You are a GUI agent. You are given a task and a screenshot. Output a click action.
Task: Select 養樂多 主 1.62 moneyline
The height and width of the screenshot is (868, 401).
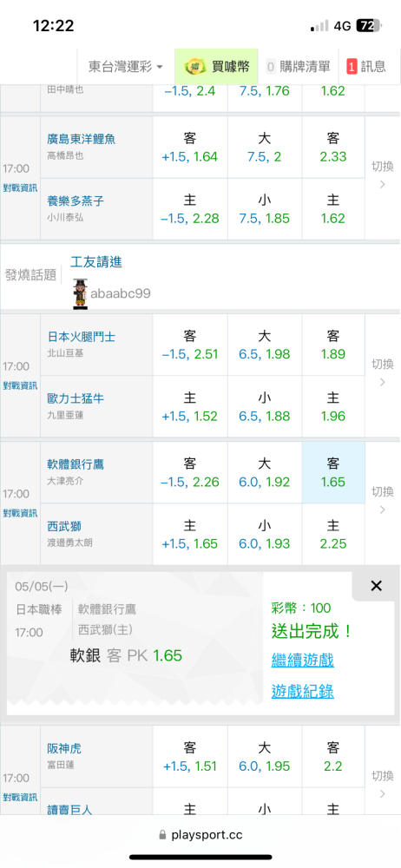[333, 209]
